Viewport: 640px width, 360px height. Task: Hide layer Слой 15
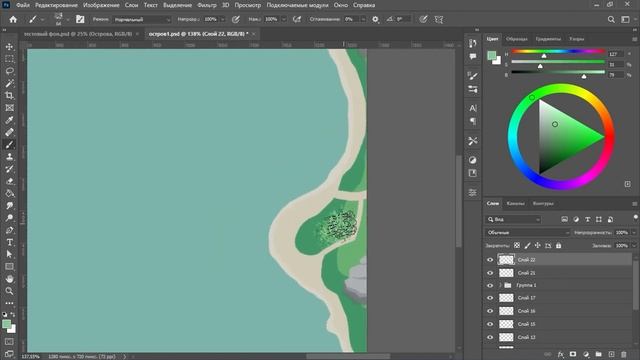(x=490, y=324)
